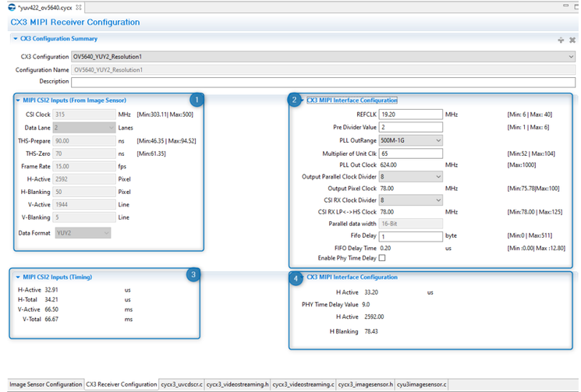
Task: Open the CSI RX Clock Divider dropdown
Action: coord(411,200)
